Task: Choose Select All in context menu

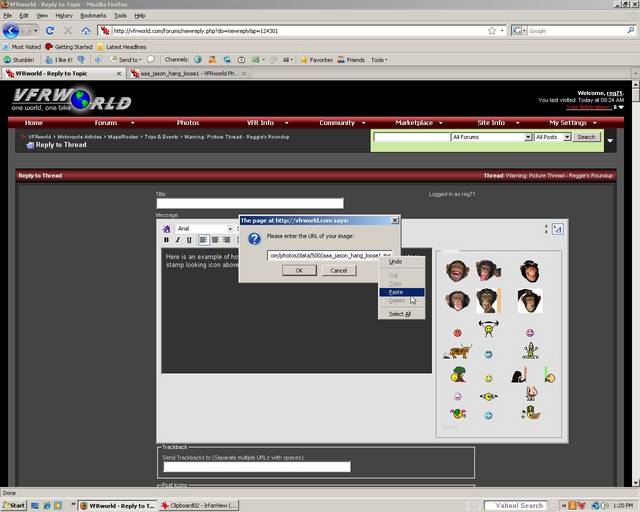Action: tap(399, 314)
